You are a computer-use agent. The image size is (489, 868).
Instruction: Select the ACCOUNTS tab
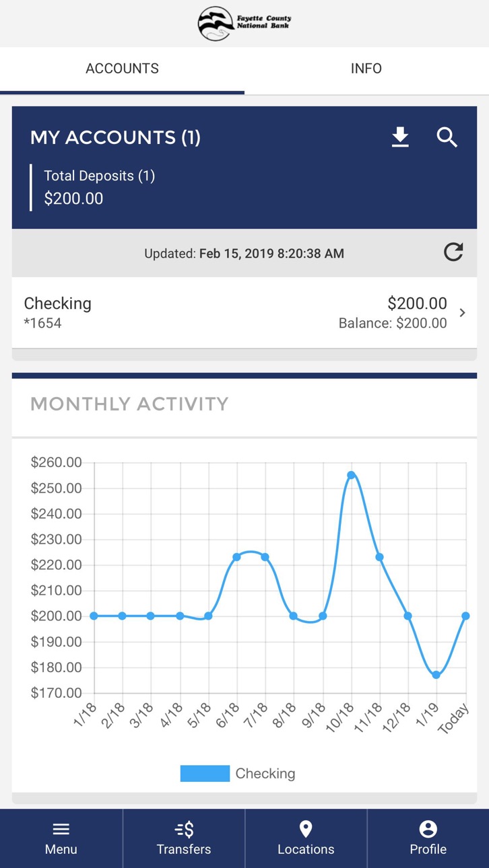(122, 69)
